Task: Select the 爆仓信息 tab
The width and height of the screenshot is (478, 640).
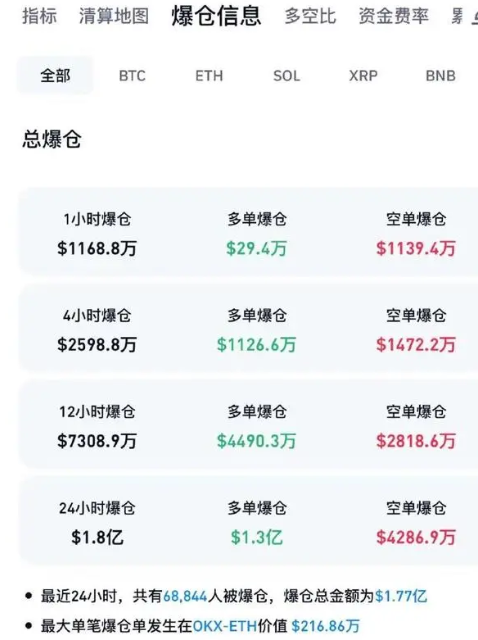Action: coord(216,16)
